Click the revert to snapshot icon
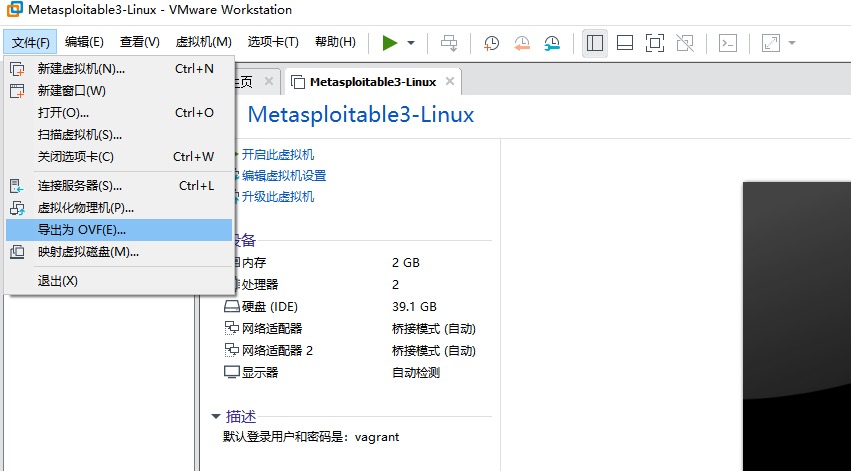The width and height of the screenshot is (851, 471). coord(522,43)
